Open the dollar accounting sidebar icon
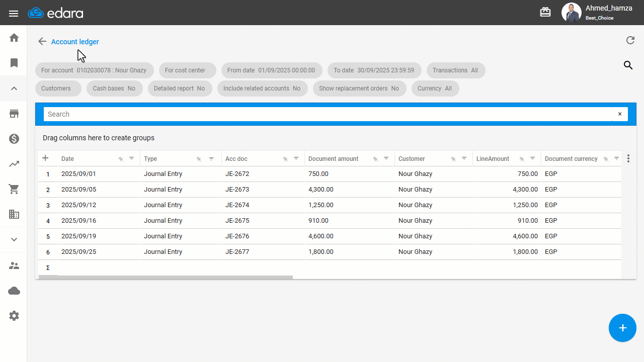This screenshot has width=644, height=362. [14, 139]
